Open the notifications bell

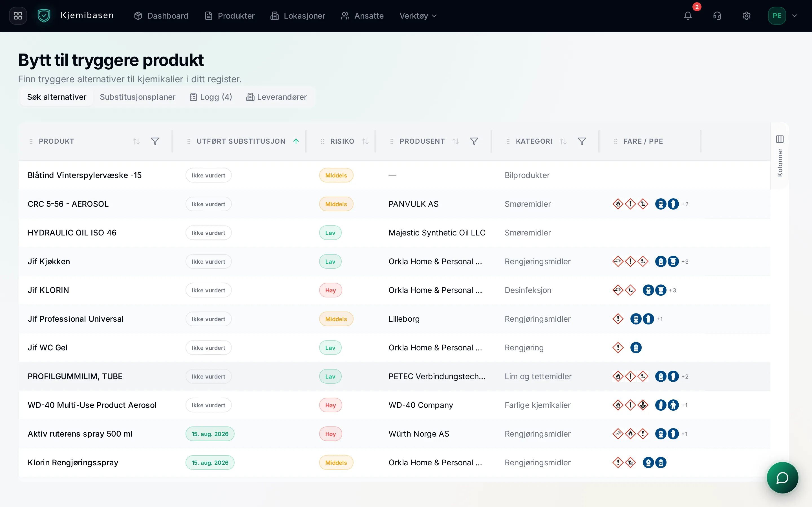point(688,16)
